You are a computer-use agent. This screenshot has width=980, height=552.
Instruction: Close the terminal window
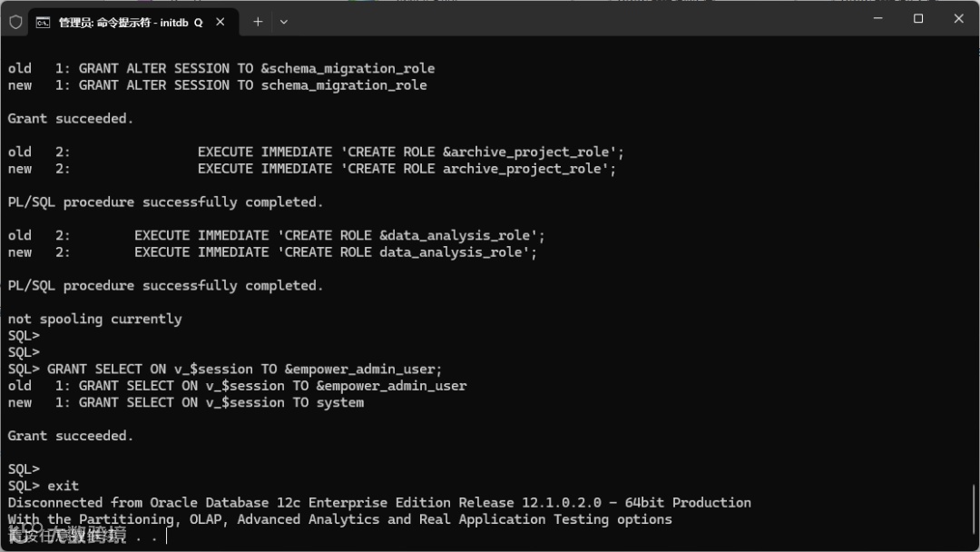pos(958,18)
